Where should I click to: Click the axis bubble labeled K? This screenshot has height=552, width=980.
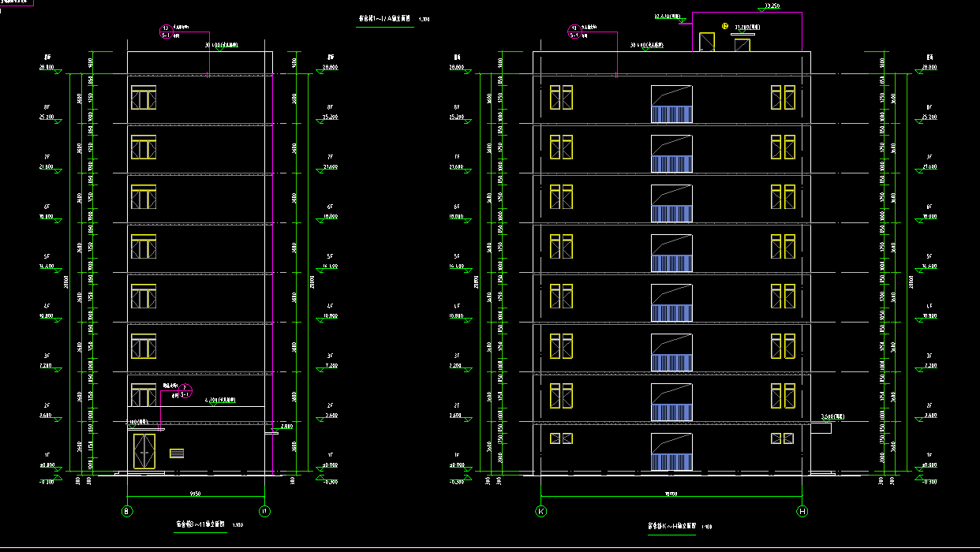541,511
